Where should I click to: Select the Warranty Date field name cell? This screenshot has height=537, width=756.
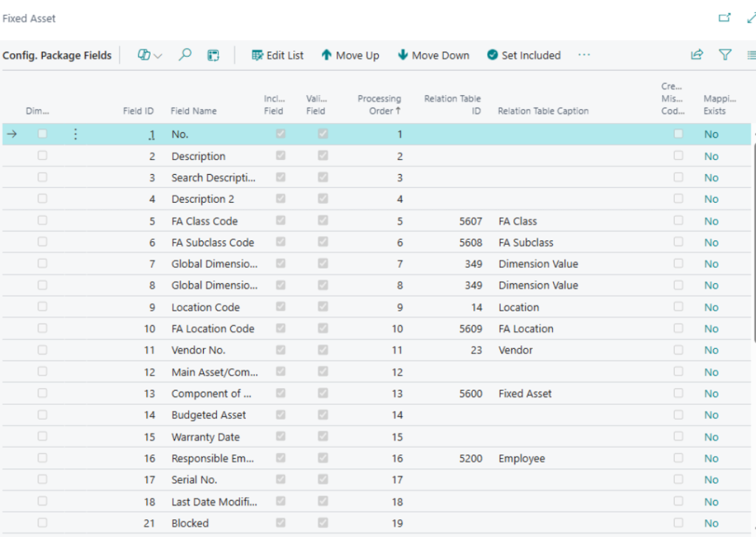pyautogui.click(x=205, y=437)
